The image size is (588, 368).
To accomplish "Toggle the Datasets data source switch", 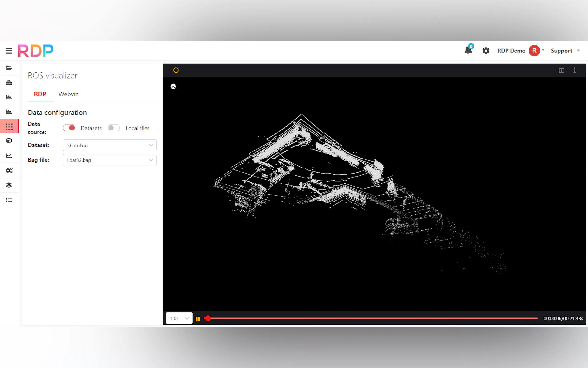I will click(x=69, y=128).
